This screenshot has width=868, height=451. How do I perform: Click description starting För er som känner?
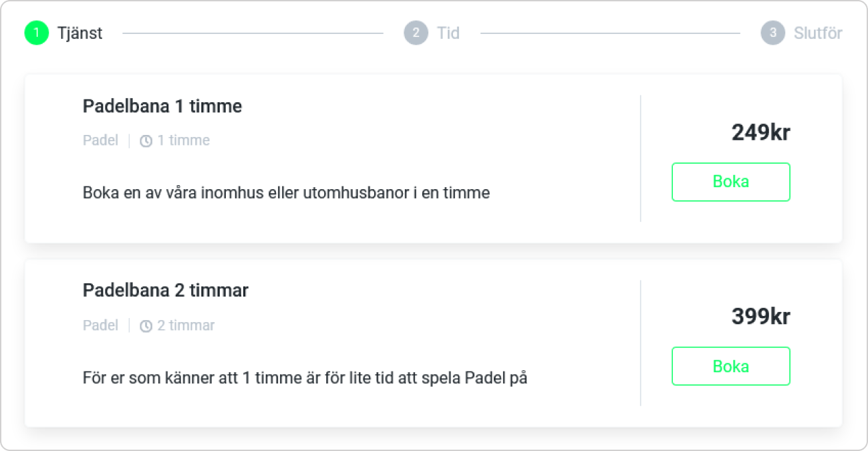pos(305,378)
